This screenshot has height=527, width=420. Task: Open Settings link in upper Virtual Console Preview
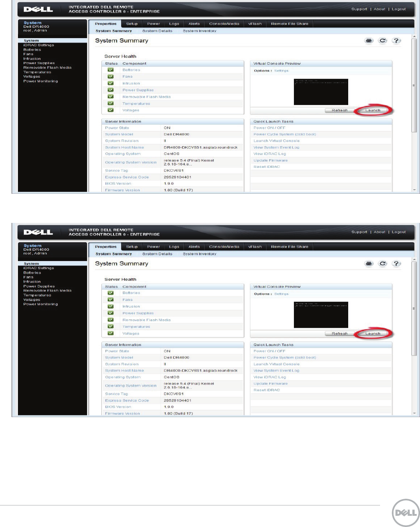pos(281,71)
